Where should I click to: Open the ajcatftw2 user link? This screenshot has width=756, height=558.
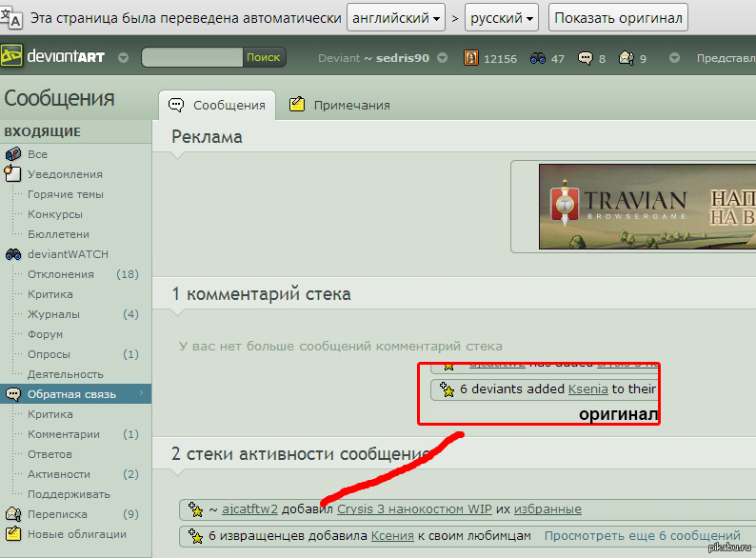click(249, 509)
